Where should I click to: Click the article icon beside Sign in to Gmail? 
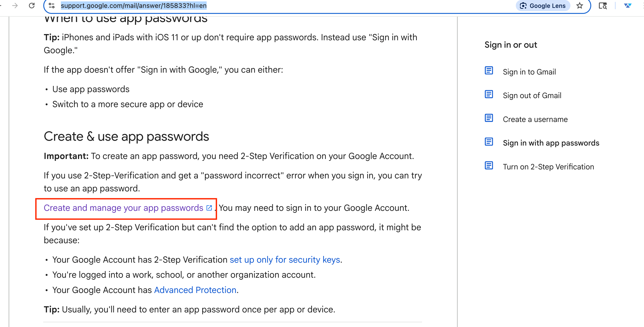tap(489, 71)
